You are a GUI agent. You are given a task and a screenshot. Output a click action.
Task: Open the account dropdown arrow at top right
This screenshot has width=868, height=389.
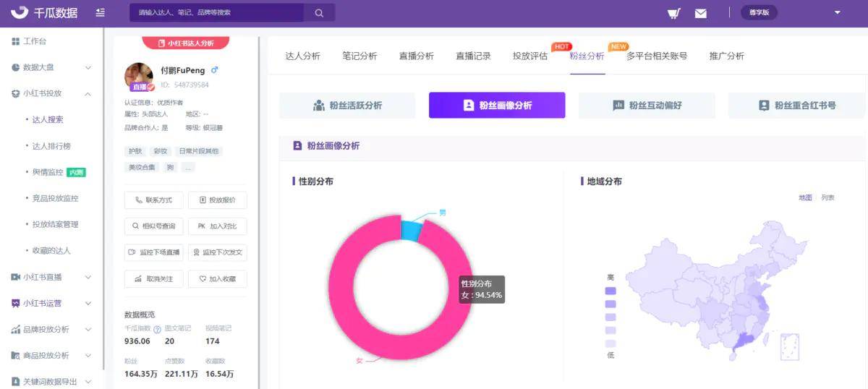(838, 12)
